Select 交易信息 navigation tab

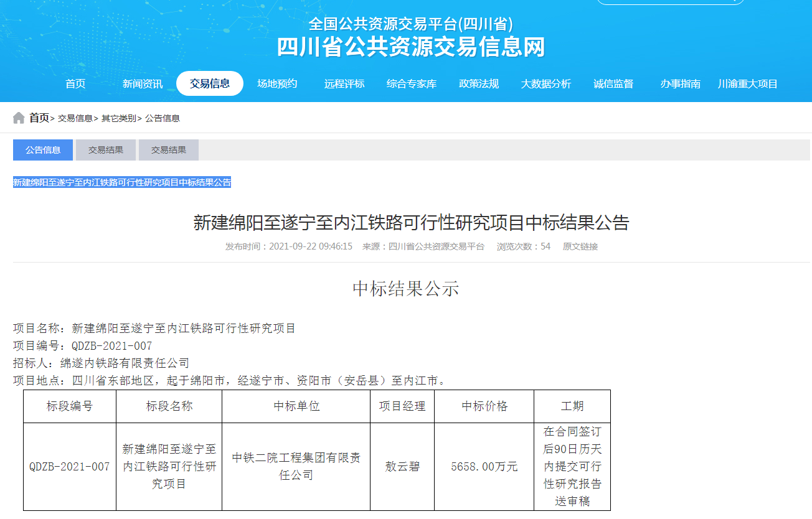tap(210, 83)
